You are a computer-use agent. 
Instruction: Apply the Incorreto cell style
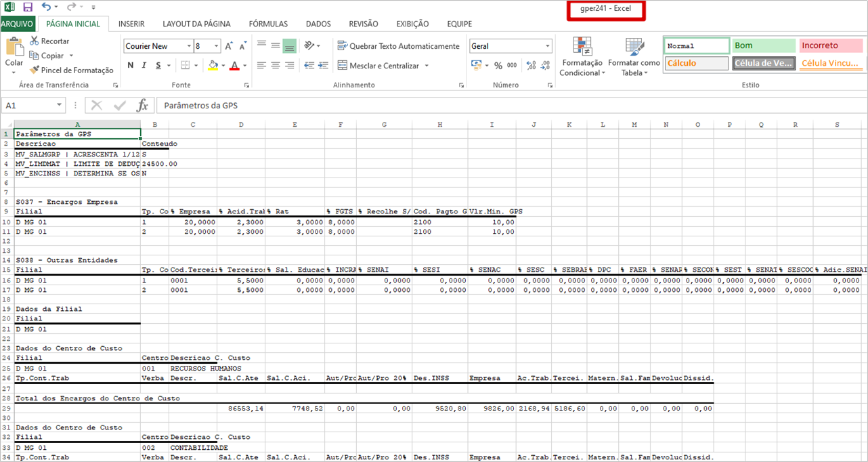(x=831, y=46)
